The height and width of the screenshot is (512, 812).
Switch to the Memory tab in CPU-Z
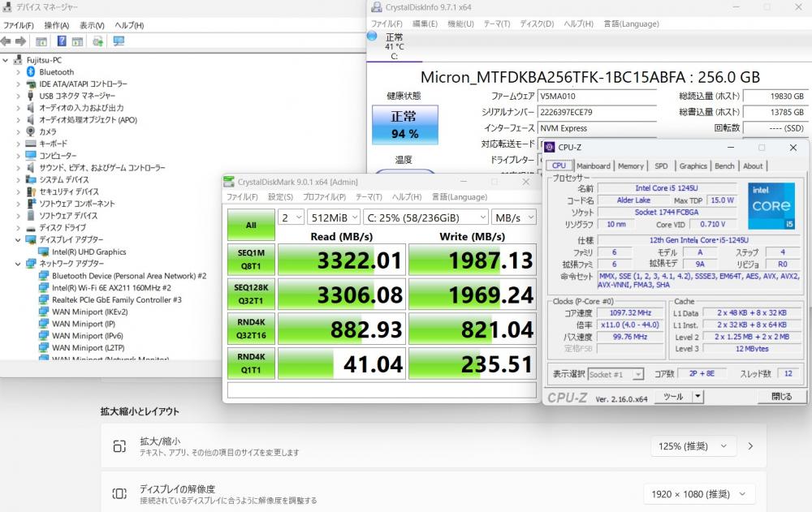[x=630, y=166]
